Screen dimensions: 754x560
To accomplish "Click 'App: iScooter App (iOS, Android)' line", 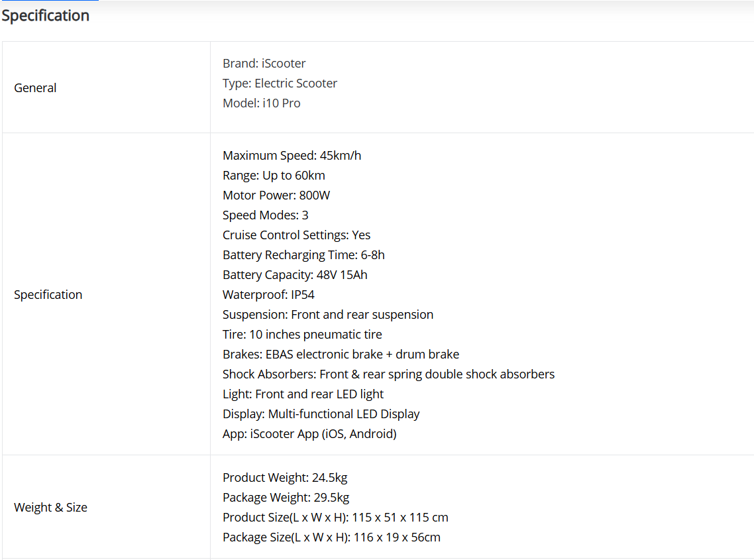I will coord(309,433).
